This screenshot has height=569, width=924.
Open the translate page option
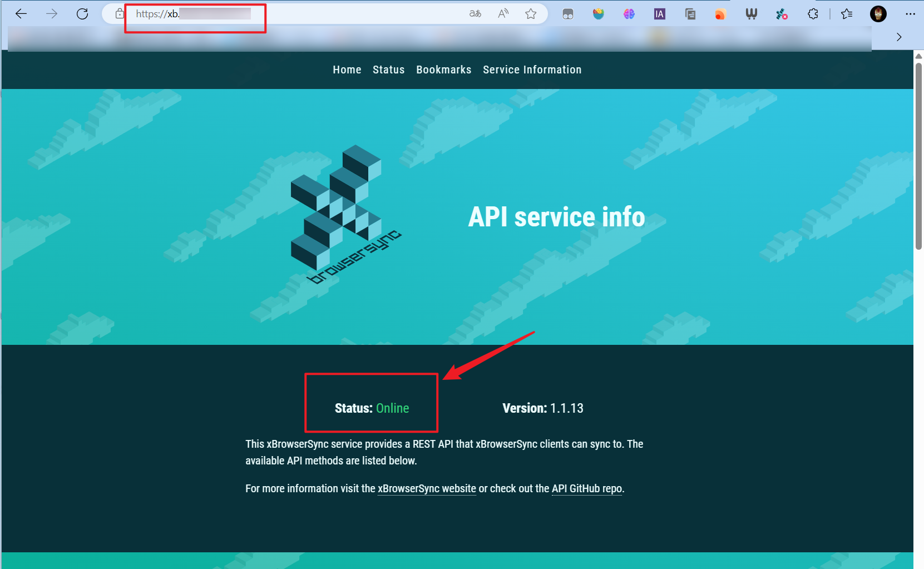475,14
